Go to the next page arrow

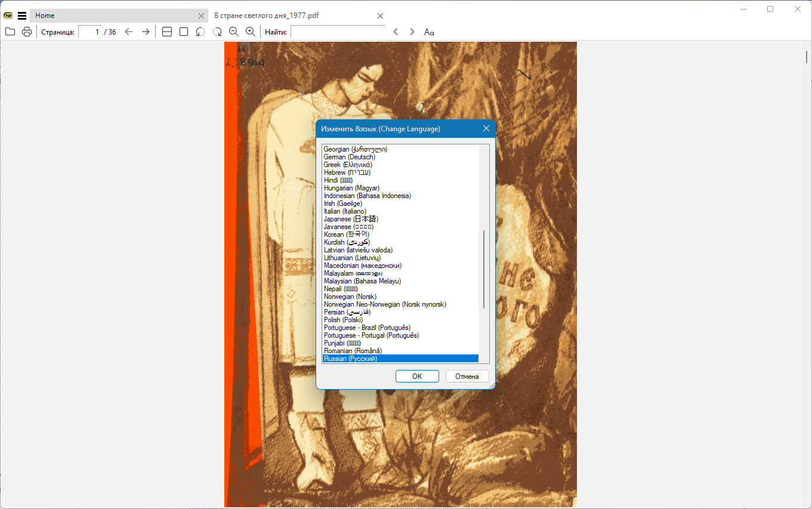tap(146, 32)
